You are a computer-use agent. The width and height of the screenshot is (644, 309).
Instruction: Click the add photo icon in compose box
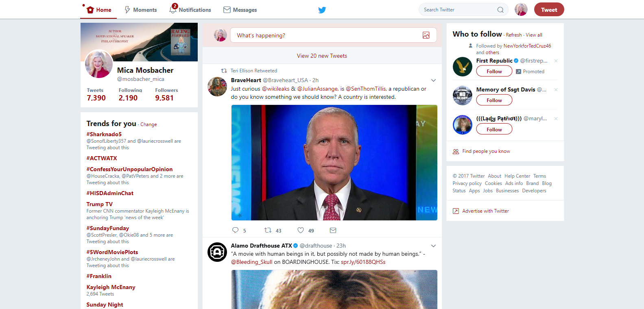pos(426,35)
